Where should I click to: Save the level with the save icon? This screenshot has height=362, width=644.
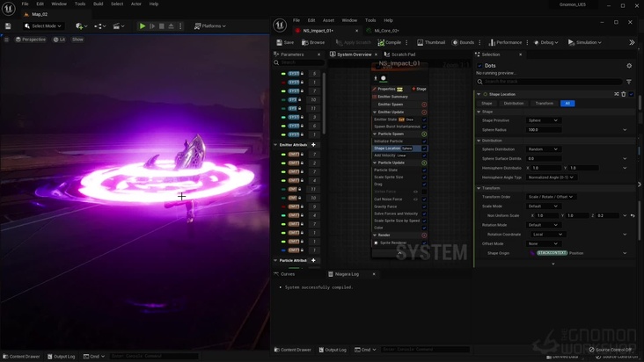(8, 25)
